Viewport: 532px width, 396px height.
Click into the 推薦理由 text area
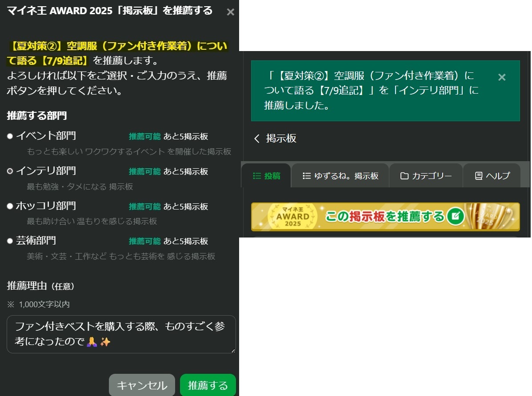point(120,334)
